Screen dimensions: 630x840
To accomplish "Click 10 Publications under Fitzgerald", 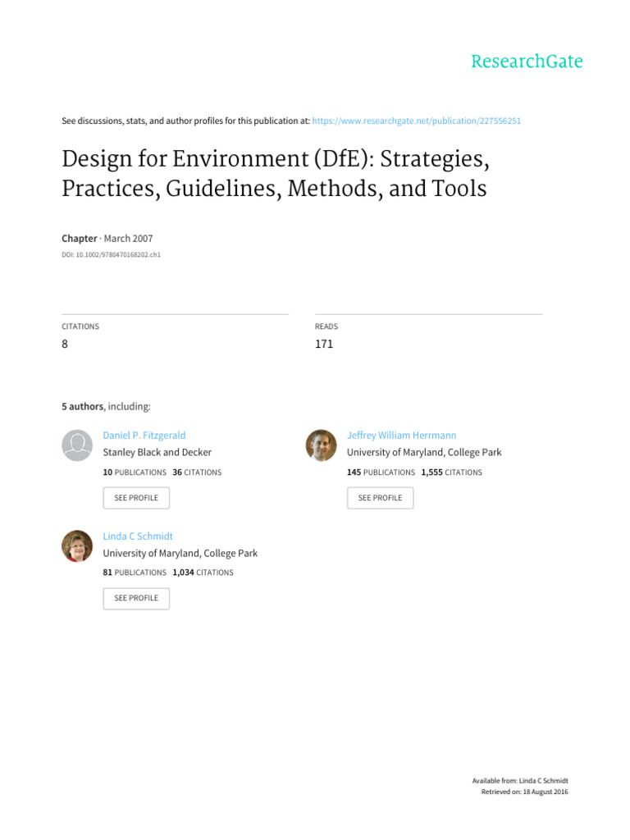I will click(135, 472).
